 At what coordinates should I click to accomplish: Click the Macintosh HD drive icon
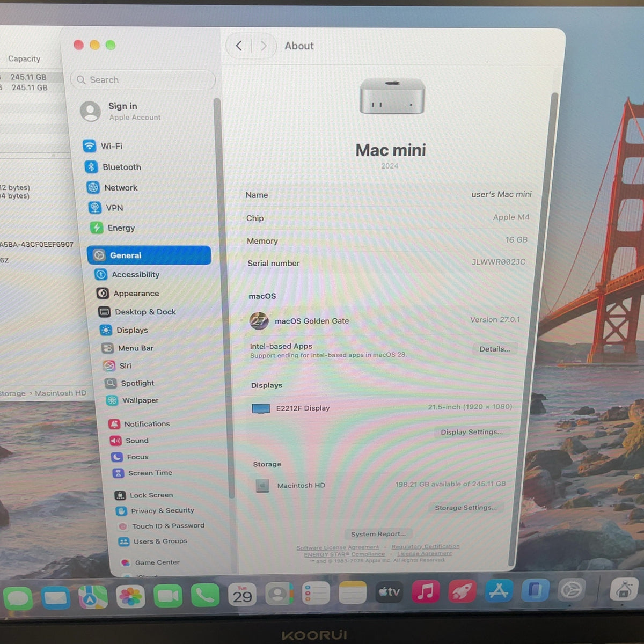pyautogui.click(x=262, y=486)
